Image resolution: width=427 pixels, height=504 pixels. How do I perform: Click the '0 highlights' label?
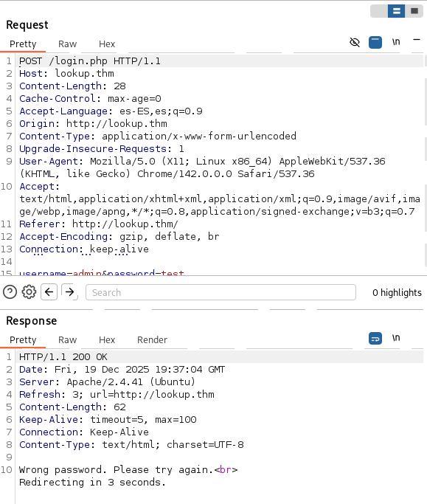(397, 292)
